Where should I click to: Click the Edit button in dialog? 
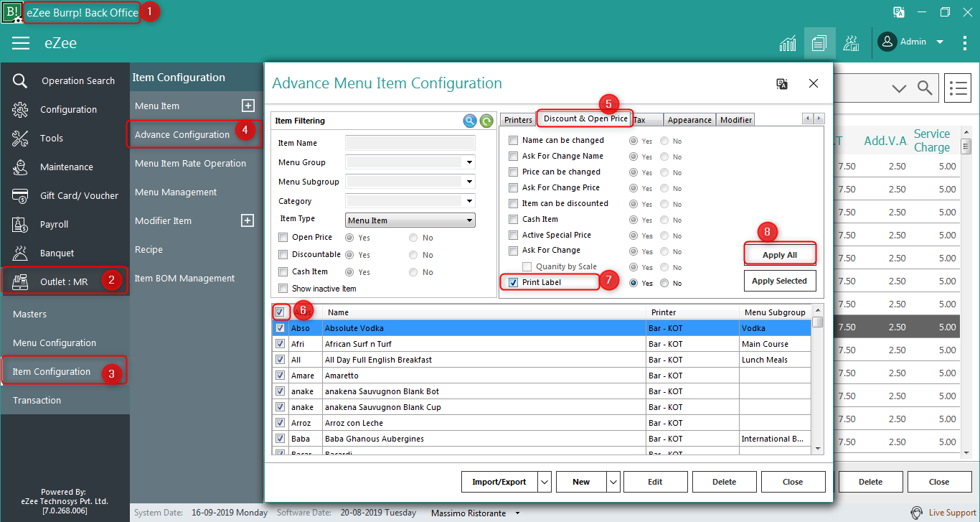click(655, 482)
